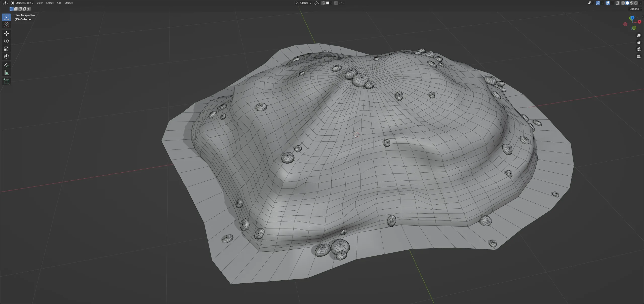Set selection mode to intersect selection
Image resolution: width=644 pixels, height=304 pixels.
tap(29, 9)
